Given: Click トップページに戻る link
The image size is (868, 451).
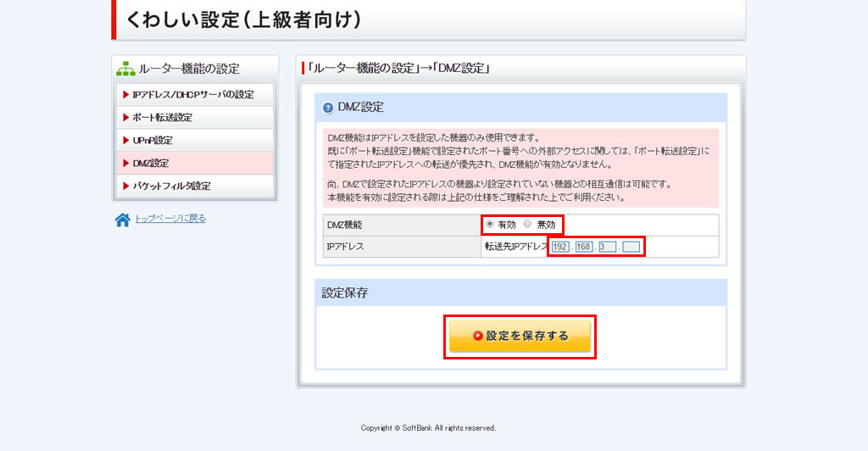Looking at the screenshot, I should pyautogui.click(x=170, y=219).
